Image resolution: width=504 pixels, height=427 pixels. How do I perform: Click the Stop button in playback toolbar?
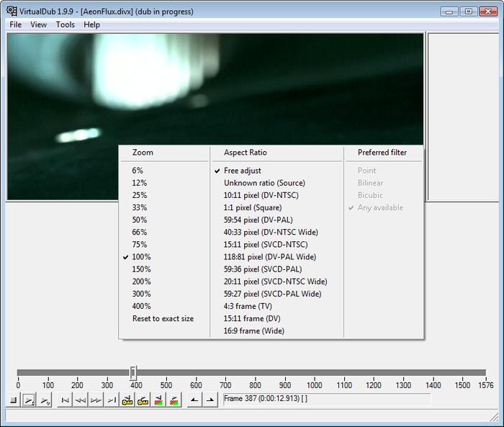(x=14, y=400)
